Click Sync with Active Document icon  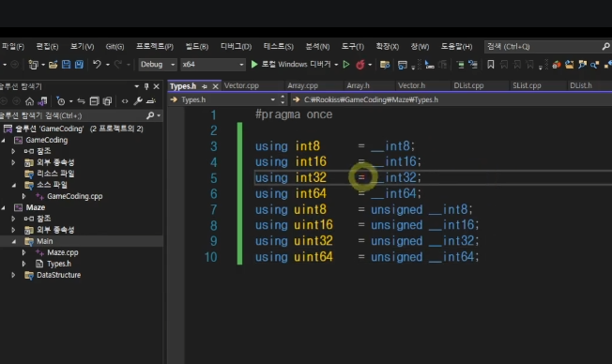tap(81, 101)
